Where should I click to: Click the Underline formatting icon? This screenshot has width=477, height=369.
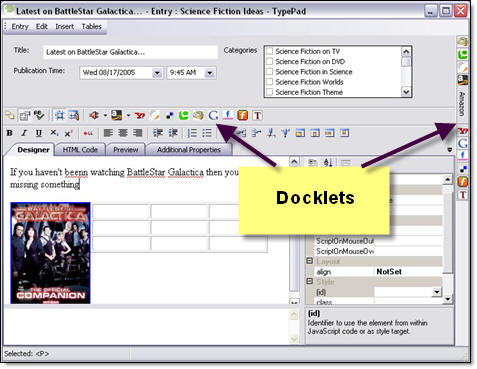(x=39, y=133)
